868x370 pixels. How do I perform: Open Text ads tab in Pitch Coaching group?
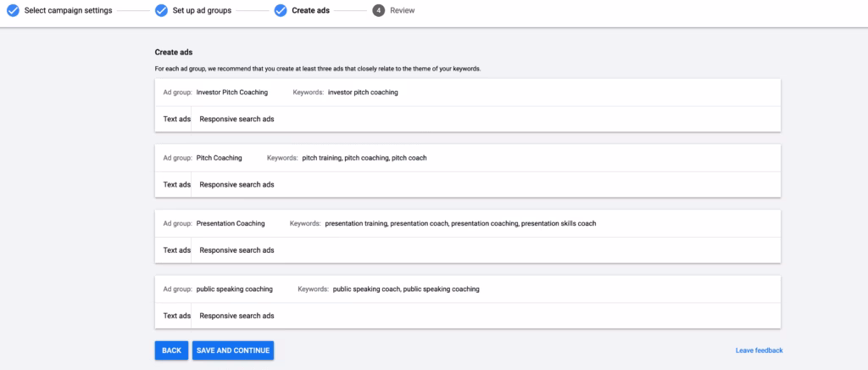coord(176,184)
